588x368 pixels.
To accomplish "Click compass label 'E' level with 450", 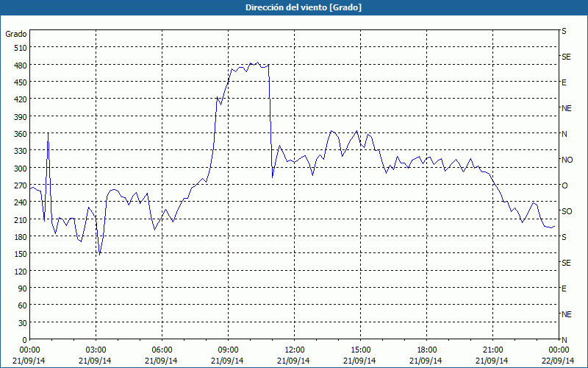I will pyautogui.click(x=564, y=82).
